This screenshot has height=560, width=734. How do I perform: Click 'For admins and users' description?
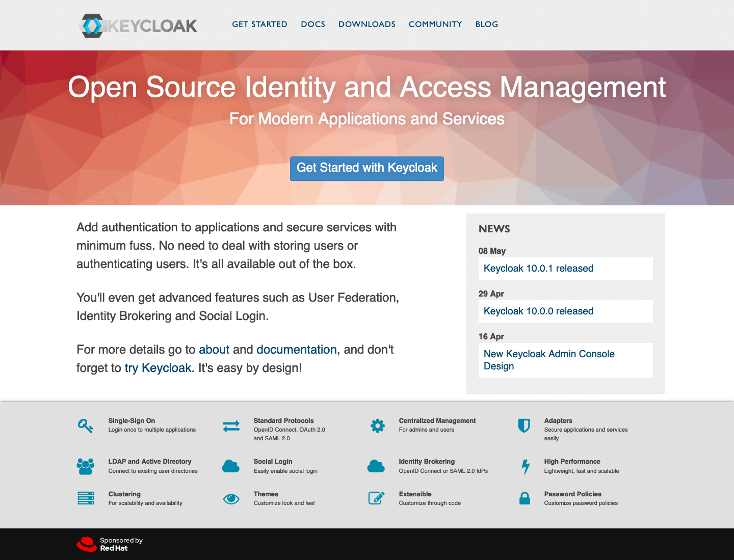(x=426, y=430)
